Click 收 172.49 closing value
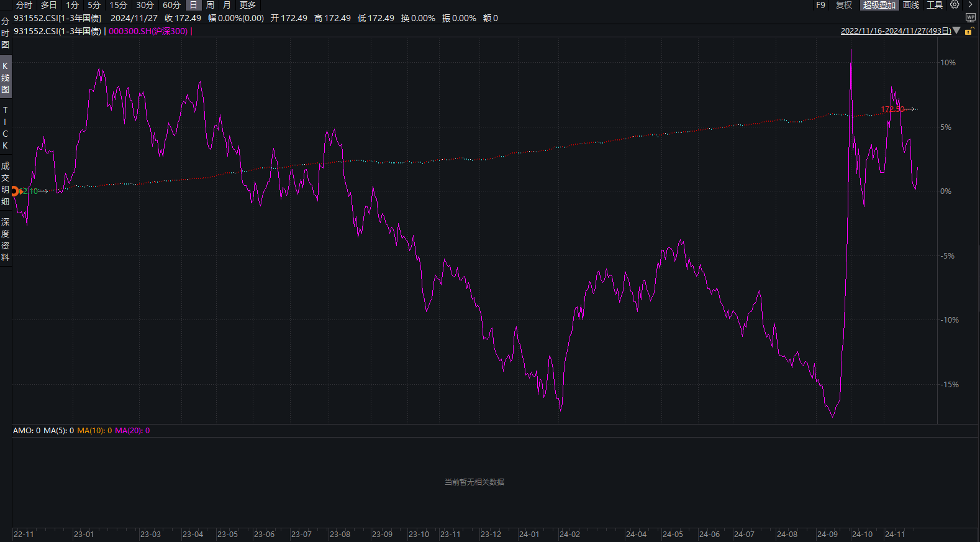This screenshot has width=980, height=542. click(183, 18)
